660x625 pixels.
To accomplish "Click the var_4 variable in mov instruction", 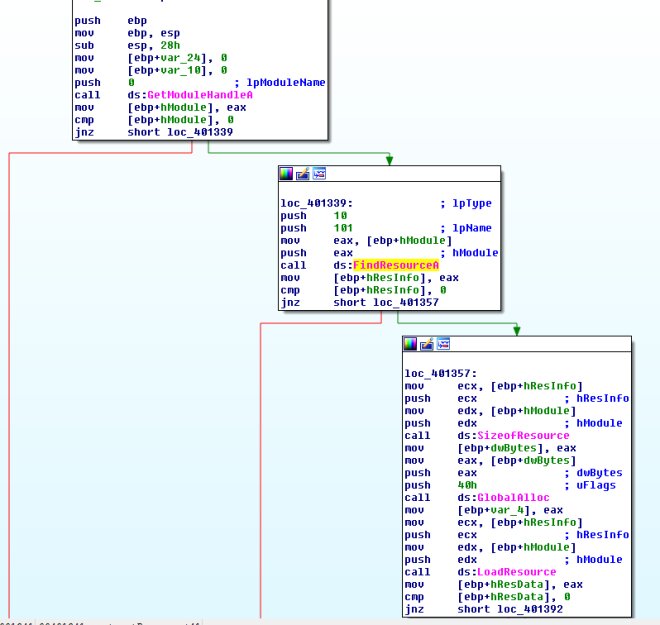I will (483, 510).
